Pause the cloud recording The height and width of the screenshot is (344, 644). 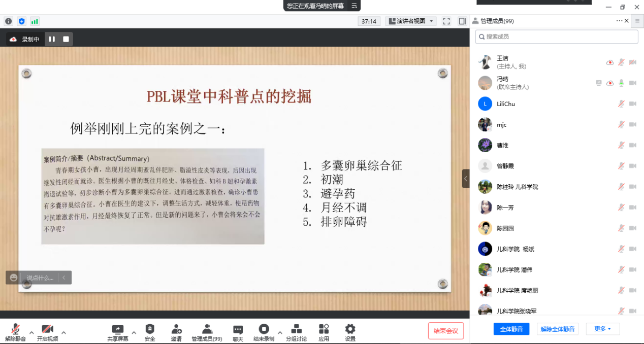pos(52,39)
